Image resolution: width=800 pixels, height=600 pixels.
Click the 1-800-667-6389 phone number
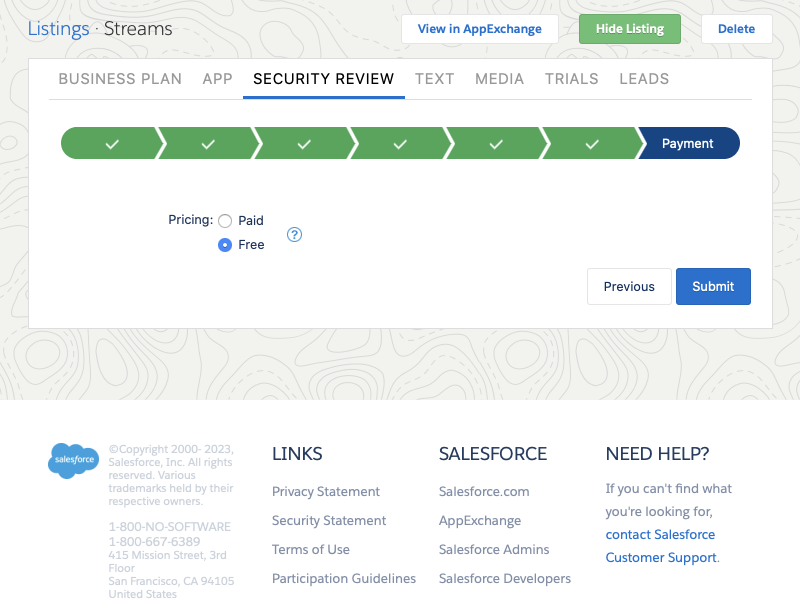(x=154, y=541)
